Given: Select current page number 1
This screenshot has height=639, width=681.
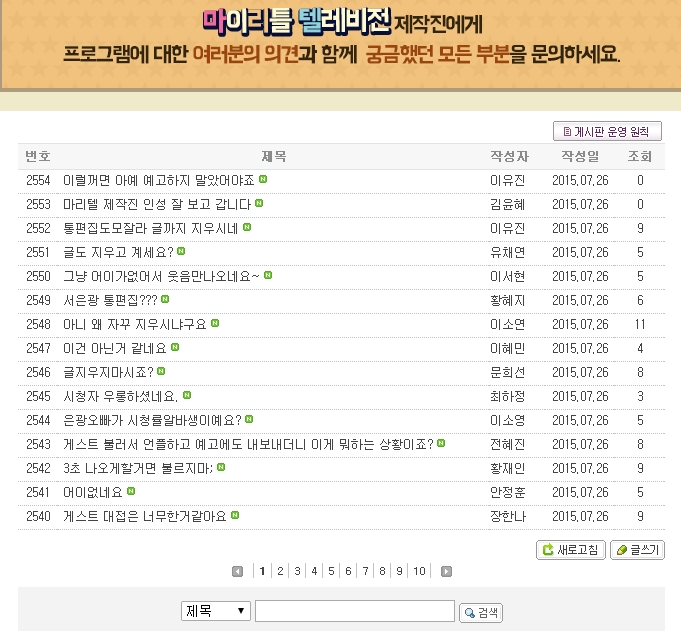Looking at the screenshot, I should coord(262,571).
